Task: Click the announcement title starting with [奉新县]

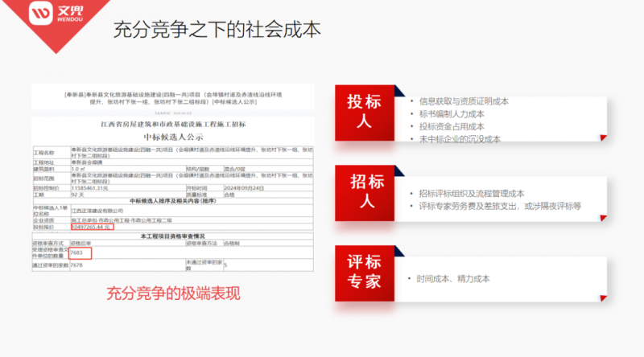Action: [x=173, y=98]
